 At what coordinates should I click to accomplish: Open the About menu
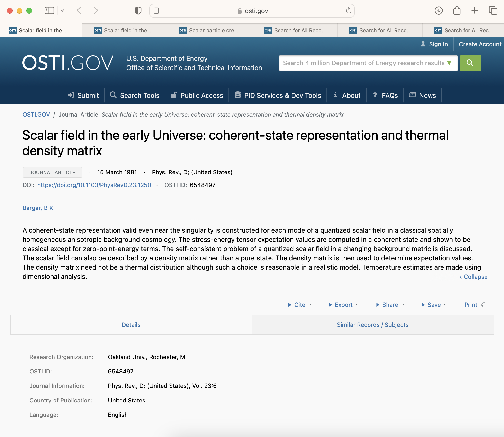point(351,95)
